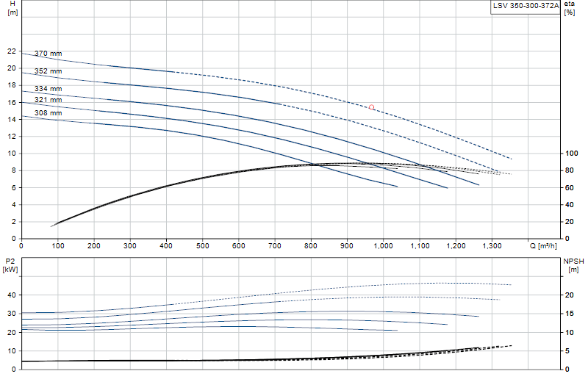
Task: Click the 100 tick on the eta axis
Action: click(572, 154)
